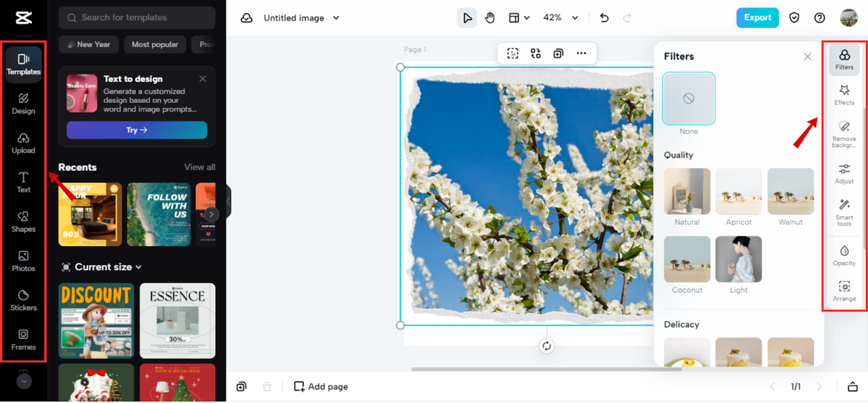Apply the Walnut filter
Screen dimensions: 868x403
(x=791, y=192)
